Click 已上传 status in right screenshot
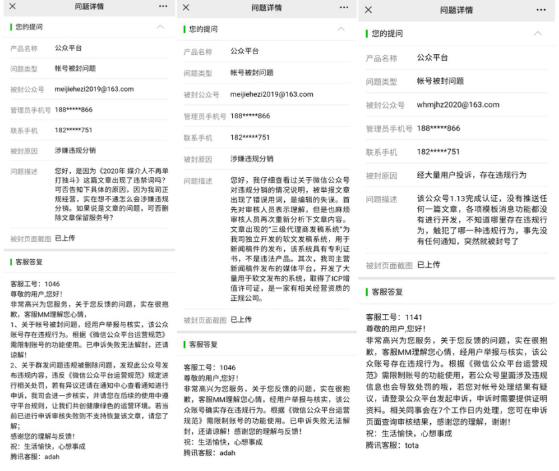The height and width of the screenshot is (471, 559). pyautogui.click(x=429, y=265)
